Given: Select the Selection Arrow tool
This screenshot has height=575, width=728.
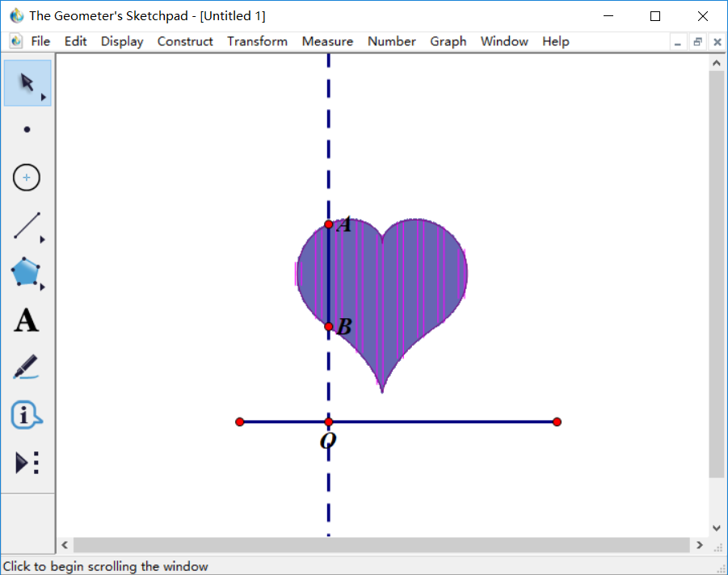Looking at the screenshot, I should pyautogui.click(x=27, y=82).
